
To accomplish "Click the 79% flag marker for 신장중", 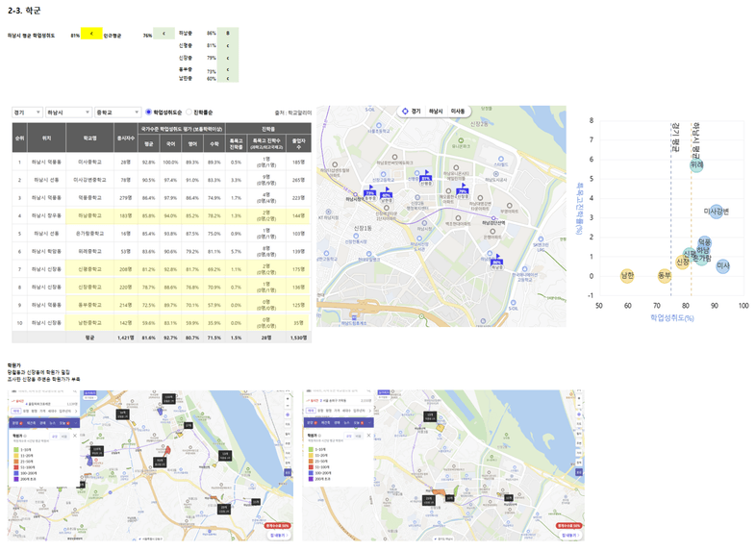I will tap(463, 191).
